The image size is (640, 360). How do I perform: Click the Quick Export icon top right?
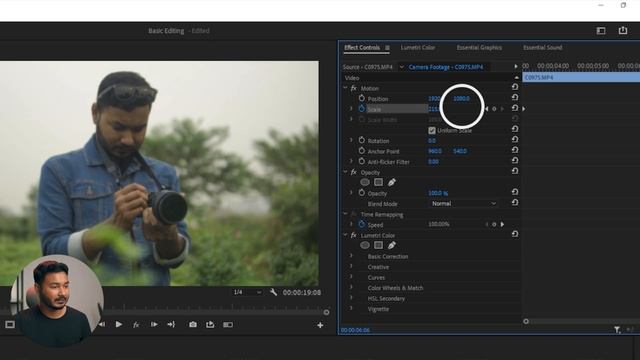(623, 31)
